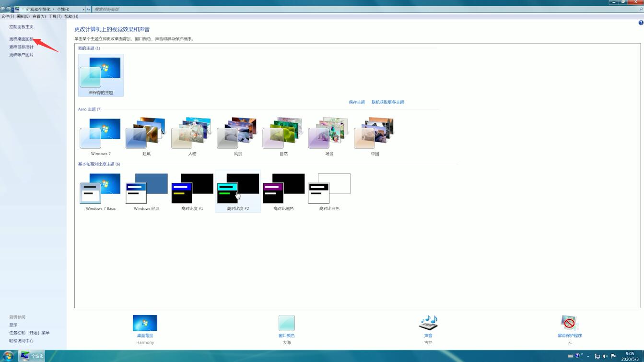Open 桌面背景 Harmony settings icon
644x362 pixels.
point(145,323)
